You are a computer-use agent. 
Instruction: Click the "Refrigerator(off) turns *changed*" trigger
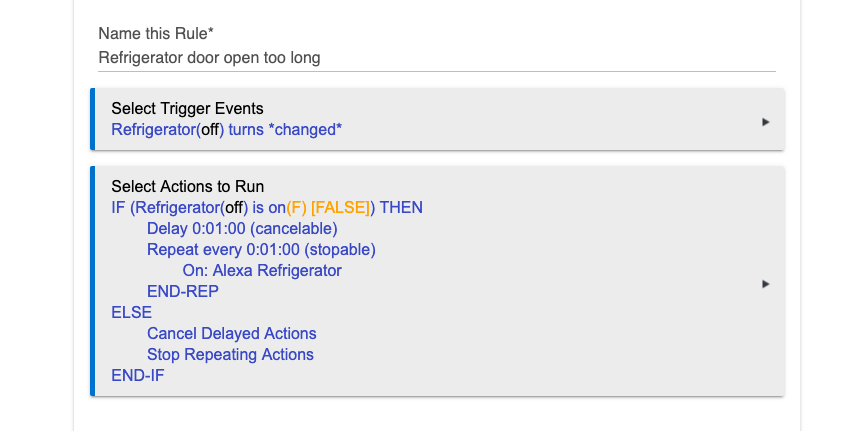227,130
